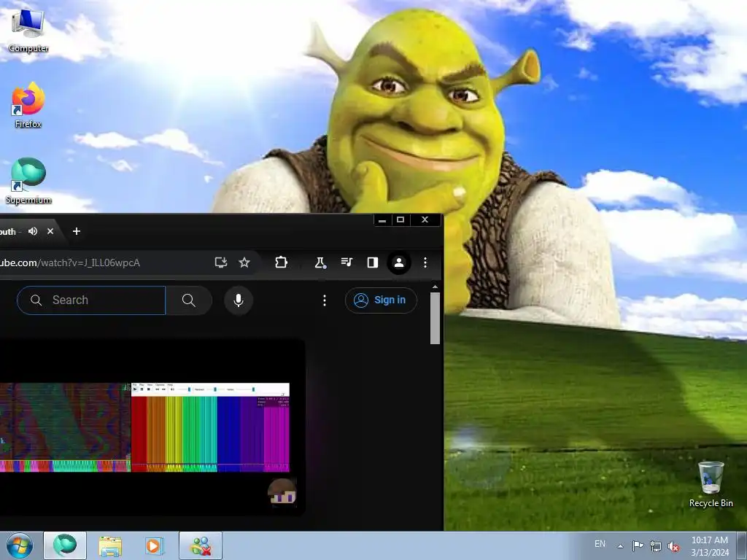
Task: Click the scrollbar up arrow
Action: [x=435, y=287]
